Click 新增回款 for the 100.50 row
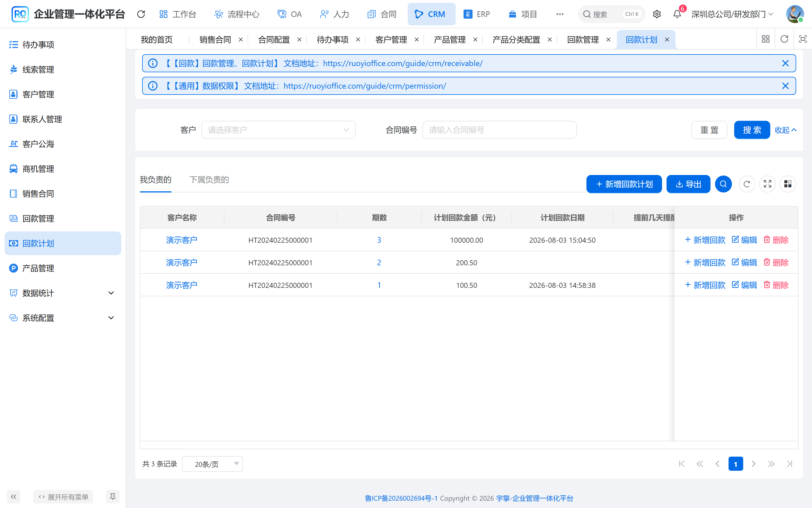The height and width of the screenshot is (508, 812). 705,285
